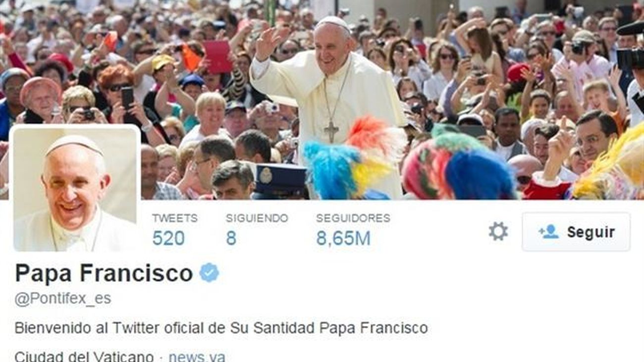Viewport: 644px width, 362px height.
Task: Open the Papa Francisco profile name
Action: [104, 273]
